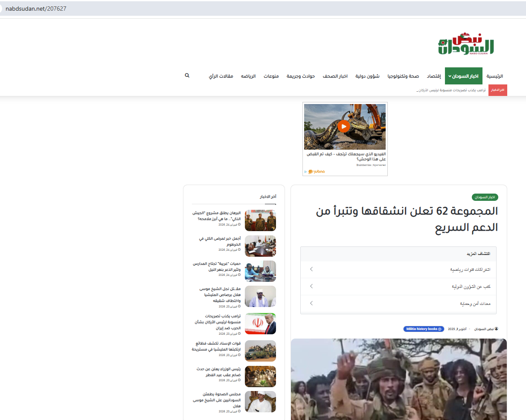Viewport: 526px width, 420px height.
Task: Click the blue Militia history books tag
Action: (x=424, y=329)
